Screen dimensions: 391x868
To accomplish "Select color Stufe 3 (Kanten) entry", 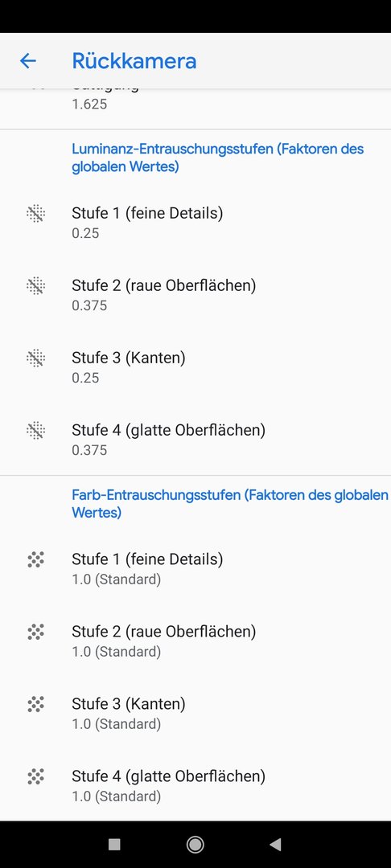I will tap(195, 713).
